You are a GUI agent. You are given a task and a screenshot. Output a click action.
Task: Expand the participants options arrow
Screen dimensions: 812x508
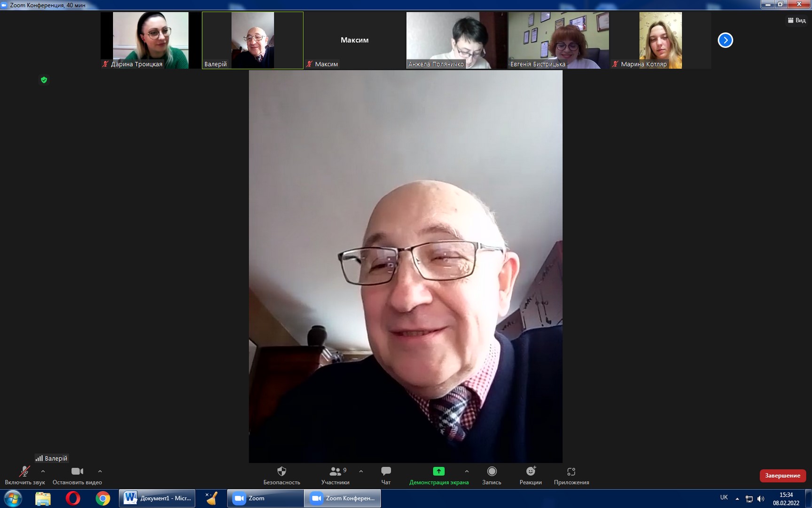[x=361, y=471]
